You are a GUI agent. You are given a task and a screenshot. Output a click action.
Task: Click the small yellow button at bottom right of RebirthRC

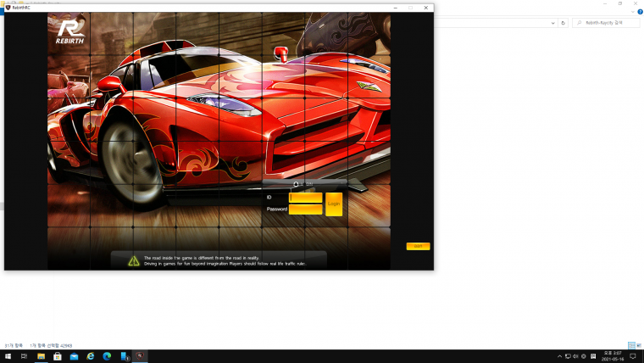(418, 246)
